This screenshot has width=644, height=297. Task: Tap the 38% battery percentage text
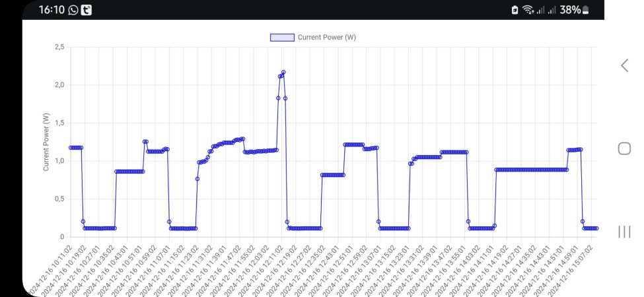tap(570, 10)
